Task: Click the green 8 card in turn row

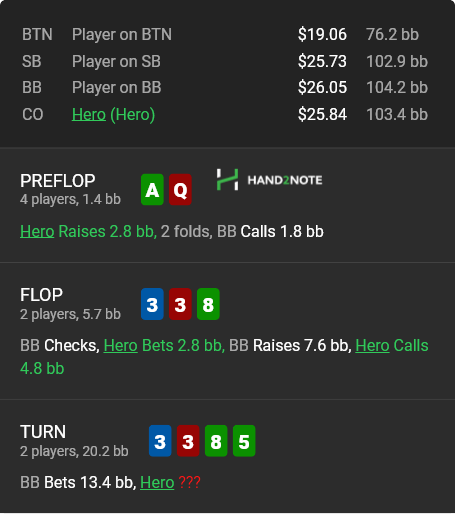Action: coord(216,441)
